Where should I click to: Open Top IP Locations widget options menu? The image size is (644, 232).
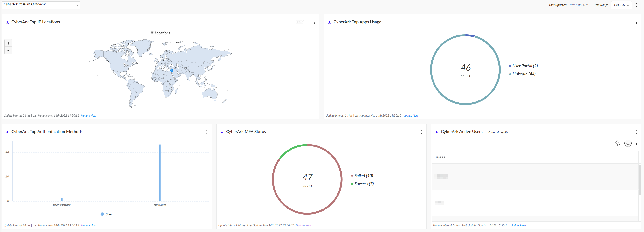(314, 22)
